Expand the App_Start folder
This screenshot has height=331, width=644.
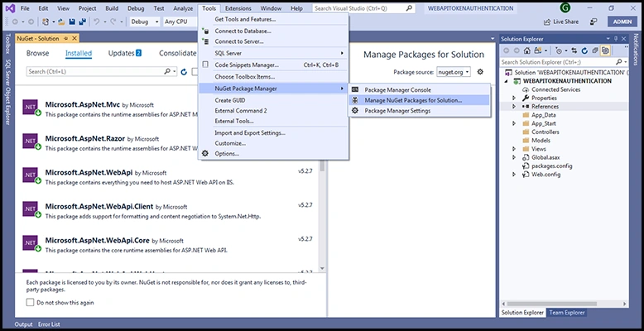(514, 123)
